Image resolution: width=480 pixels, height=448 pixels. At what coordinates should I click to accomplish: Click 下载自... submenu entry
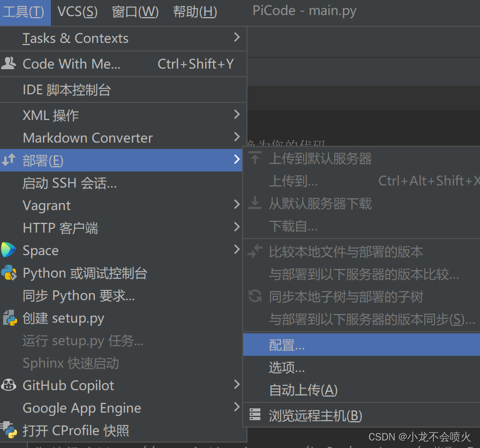[362, 226]
